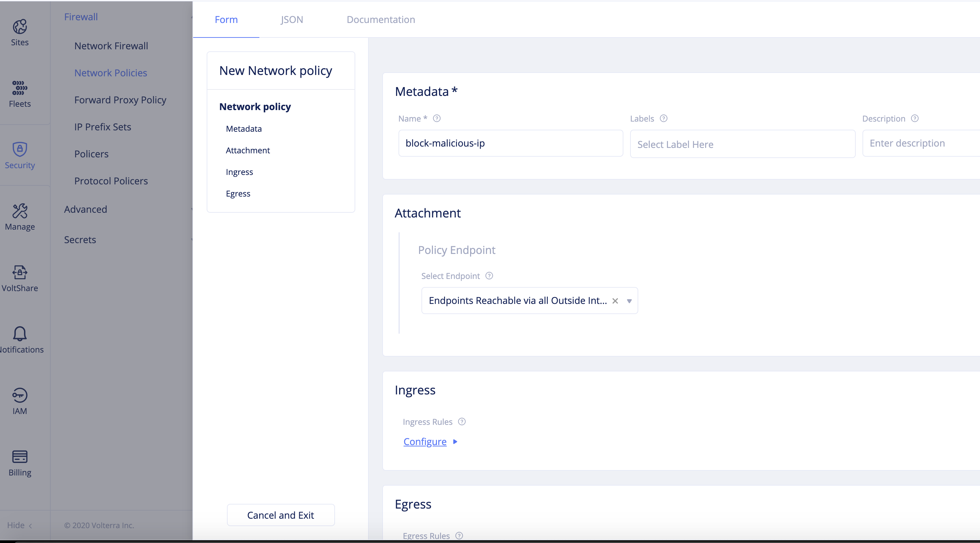Click help icon beside Ingress Rules
This screenshot has width=980, height=543.
(x=462, y=422)
